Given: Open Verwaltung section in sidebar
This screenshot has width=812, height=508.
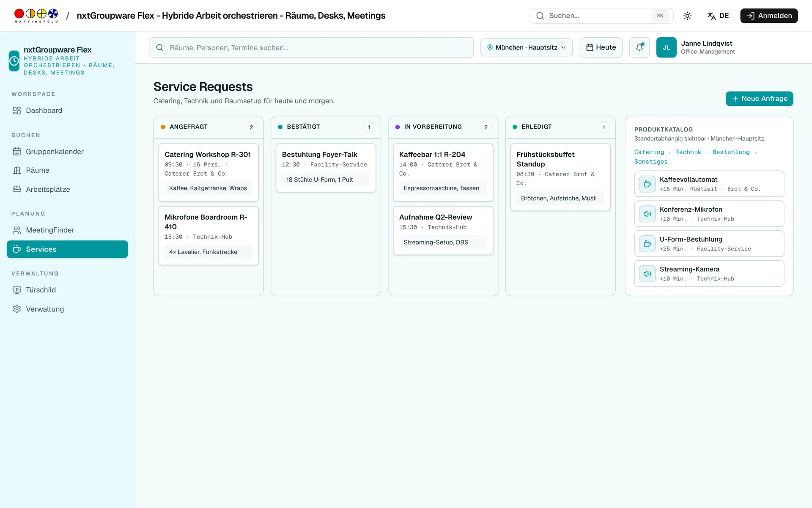Looking at the screenshot, I should tap(67, 309).
